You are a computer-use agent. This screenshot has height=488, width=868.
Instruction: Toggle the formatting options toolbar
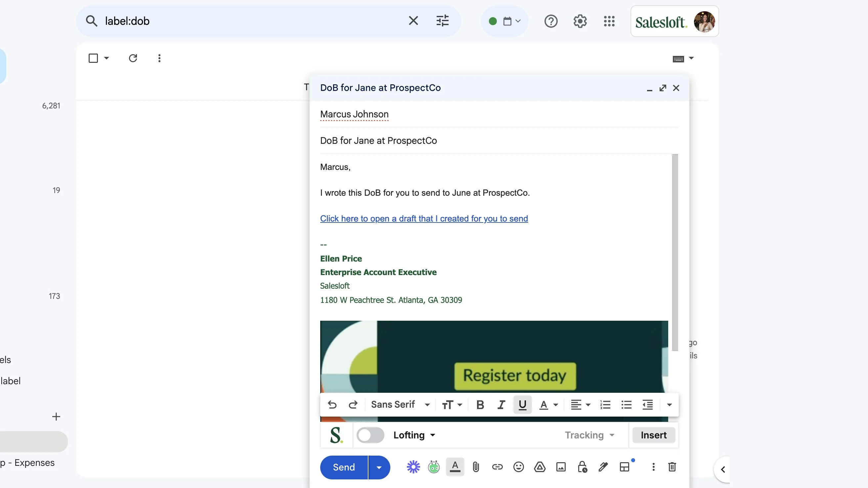coord(455,467)
